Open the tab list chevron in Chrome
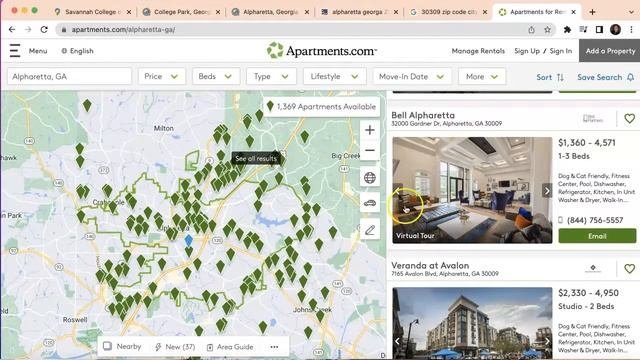 tap(631, 12)
